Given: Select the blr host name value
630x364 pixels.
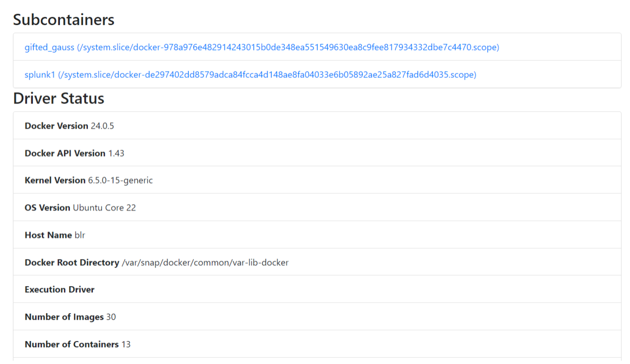Looking at the screenshot, I should (80, 235).
